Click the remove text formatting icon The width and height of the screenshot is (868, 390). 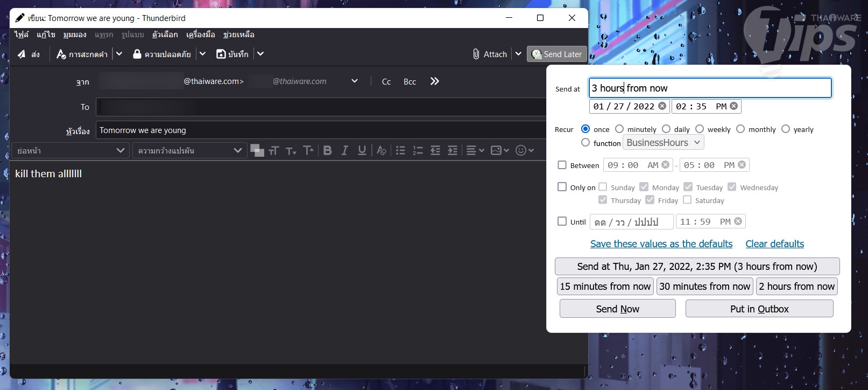point(382,150)
